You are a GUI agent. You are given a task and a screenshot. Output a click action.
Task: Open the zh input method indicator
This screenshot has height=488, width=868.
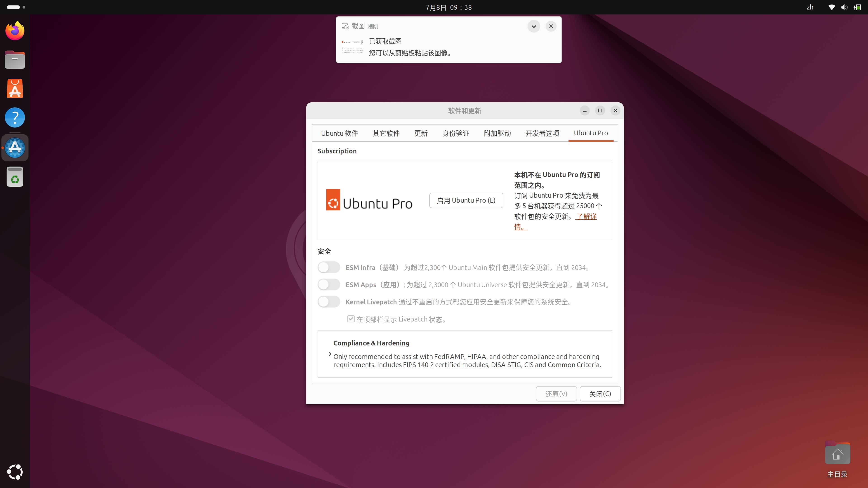[x=810, y=7]
